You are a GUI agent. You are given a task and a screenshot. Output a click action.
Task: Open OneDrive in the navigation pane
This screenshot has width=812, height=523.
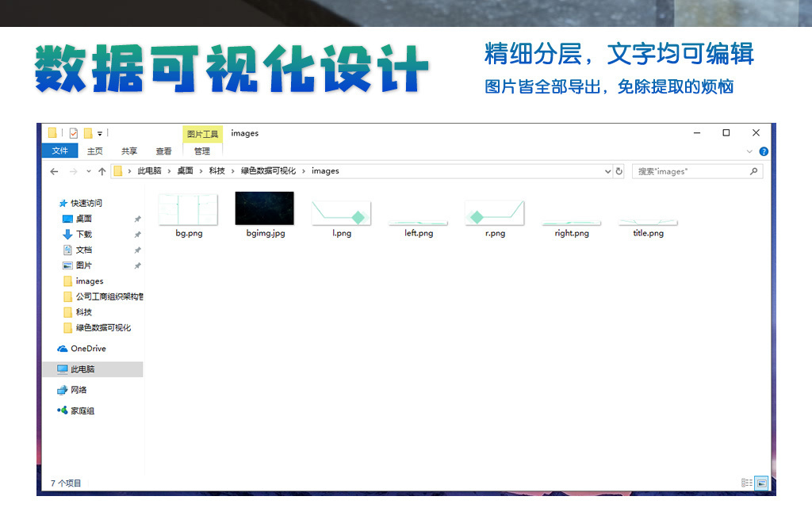(87, 349)
